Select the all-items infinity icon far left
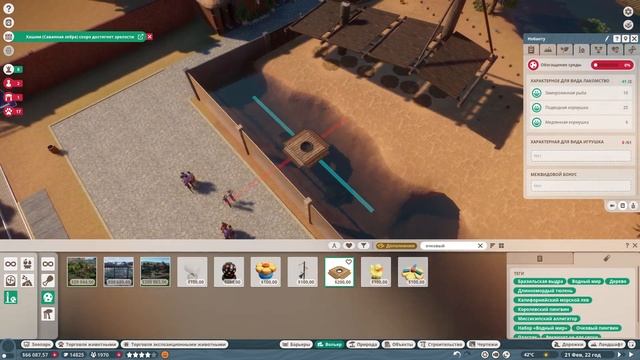Image resolution: width=640 pixels, height=360 pixels. point(11,264)
